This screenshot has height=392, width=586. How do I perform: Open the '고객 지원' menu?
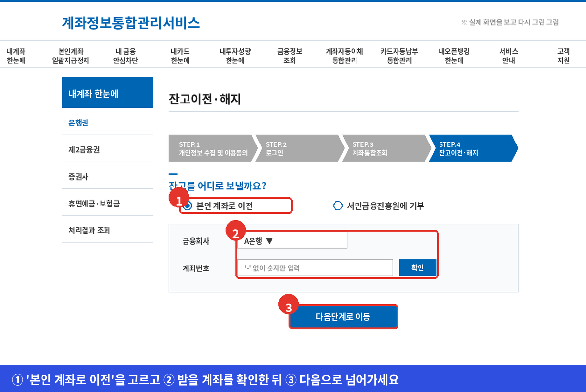click(x=564, y=56)
